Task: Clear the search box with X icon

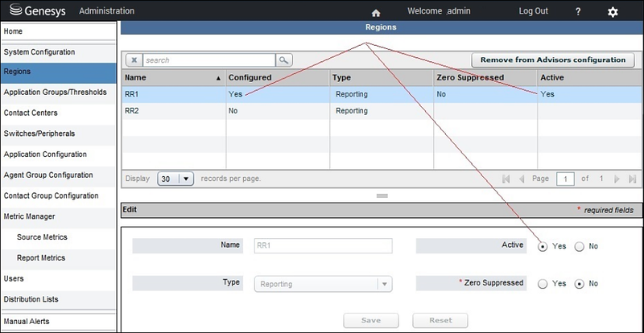Action: pyautogui.click(x=134, y=60)
